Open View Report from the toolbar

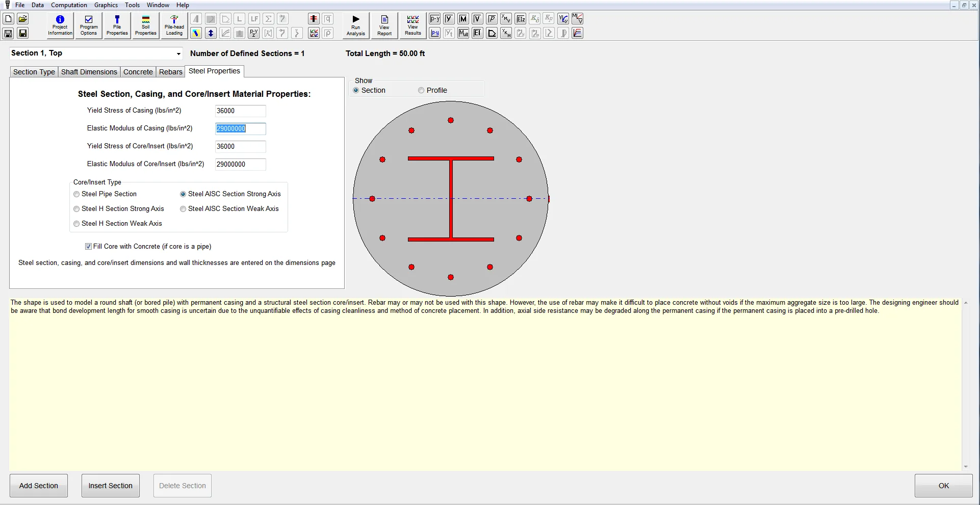pos(384,25)
